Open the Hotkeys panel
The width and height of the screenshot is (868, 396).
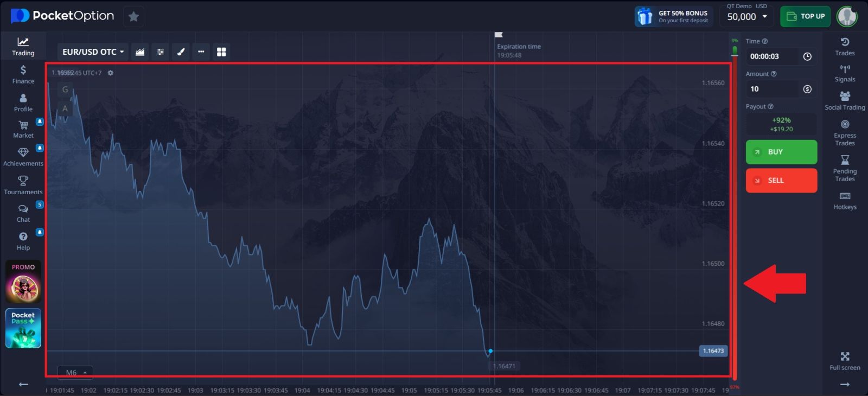pos(845,200)
